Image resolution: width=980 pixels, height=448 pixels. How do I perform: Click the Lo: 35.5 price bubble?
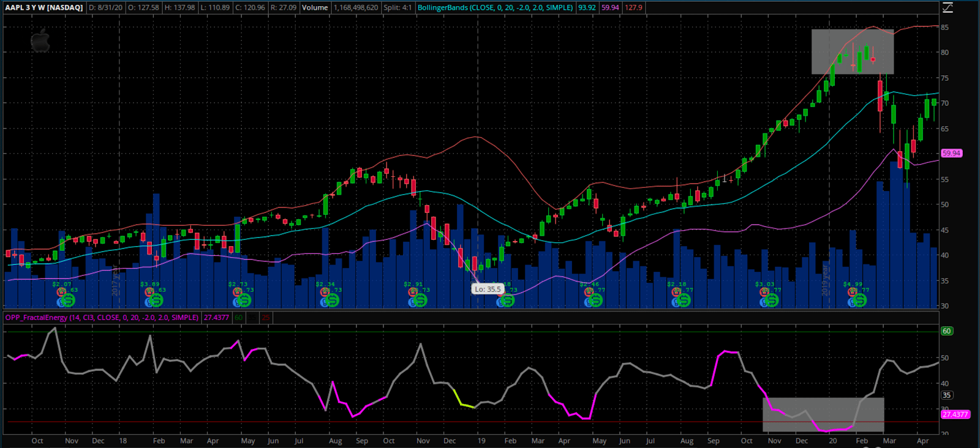[x=488, y=289]
